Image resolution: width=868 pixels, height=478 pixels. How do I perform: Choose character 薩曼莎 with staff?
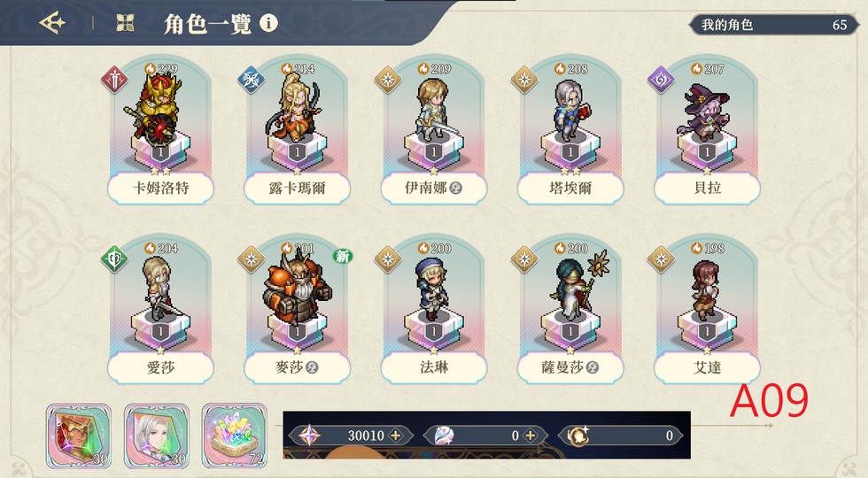coord(570,309)
